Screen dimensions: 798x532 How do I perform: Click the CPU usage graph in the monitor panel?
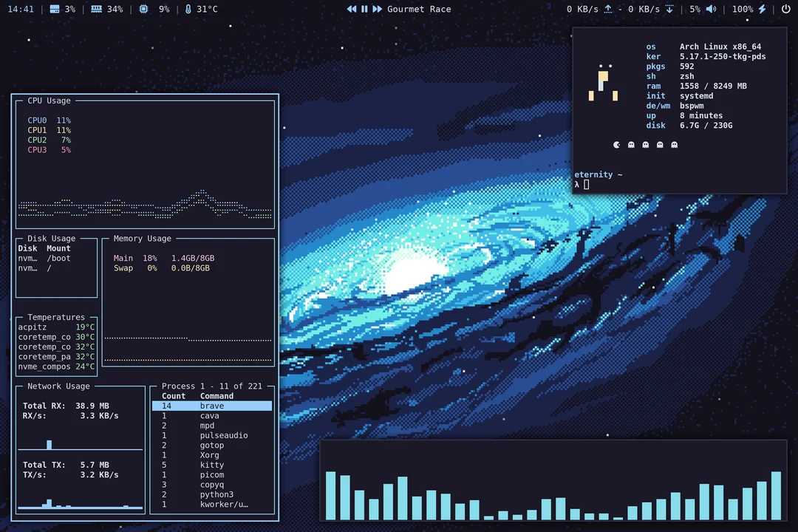(144, 203)
